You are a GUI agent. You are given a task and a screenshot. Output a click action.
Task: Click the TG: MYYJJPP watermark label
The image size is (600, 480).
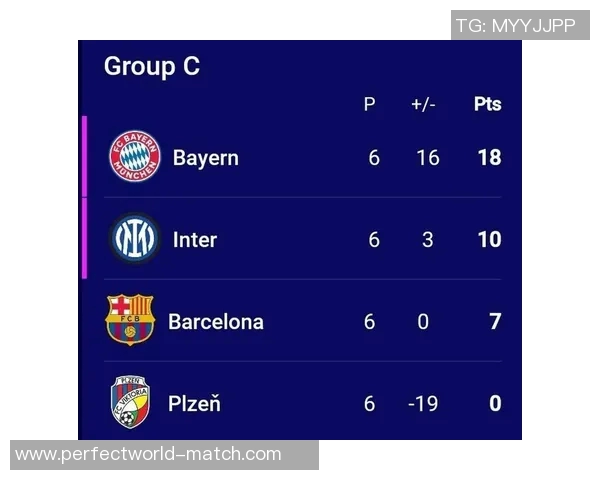515,26
